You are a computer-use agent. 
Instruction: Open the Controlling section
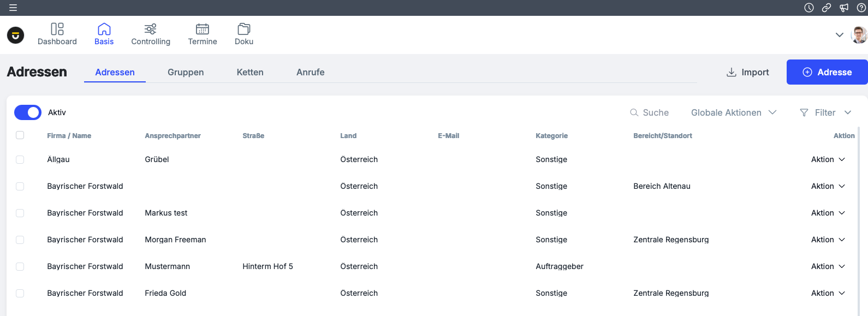click(x=151, y=34)
